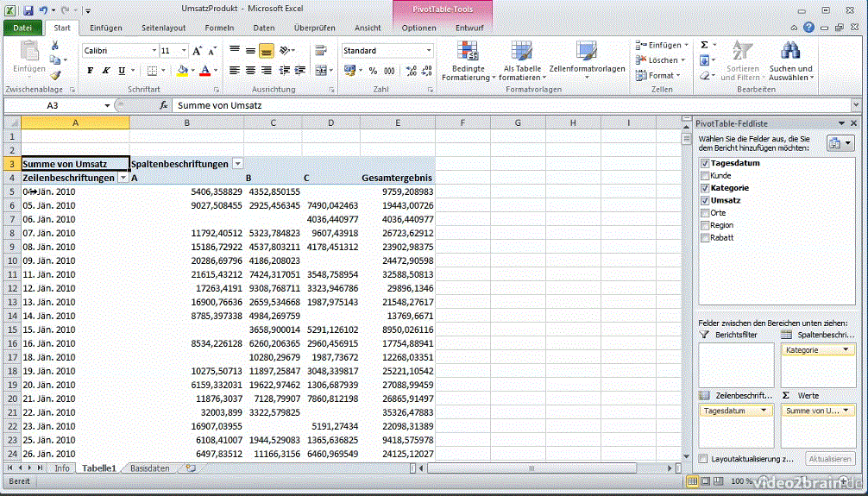Increase font size with large A icon
Image resolution: width=868 pixels, height=496 pixels.
pos(197,51)
